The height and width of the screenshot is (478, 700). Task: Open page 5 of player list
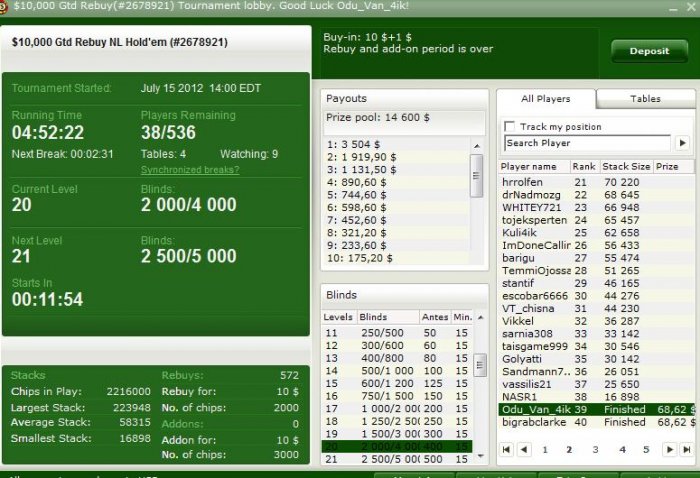646,449
